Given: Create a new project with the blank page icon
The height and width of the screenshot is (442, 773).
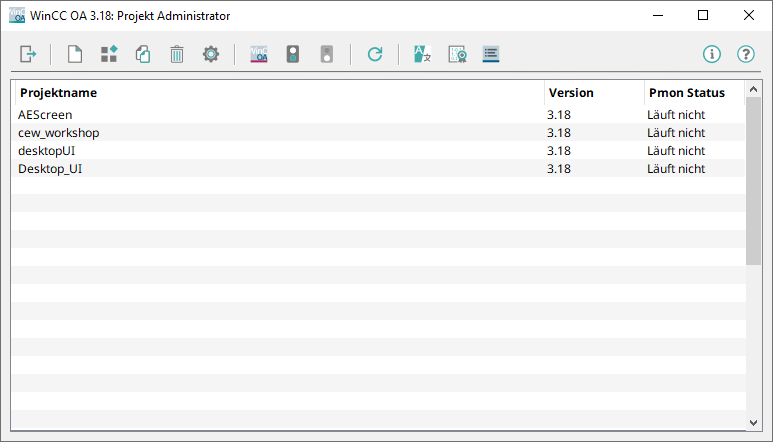Looking at the screenshot, I should [75, 54].
